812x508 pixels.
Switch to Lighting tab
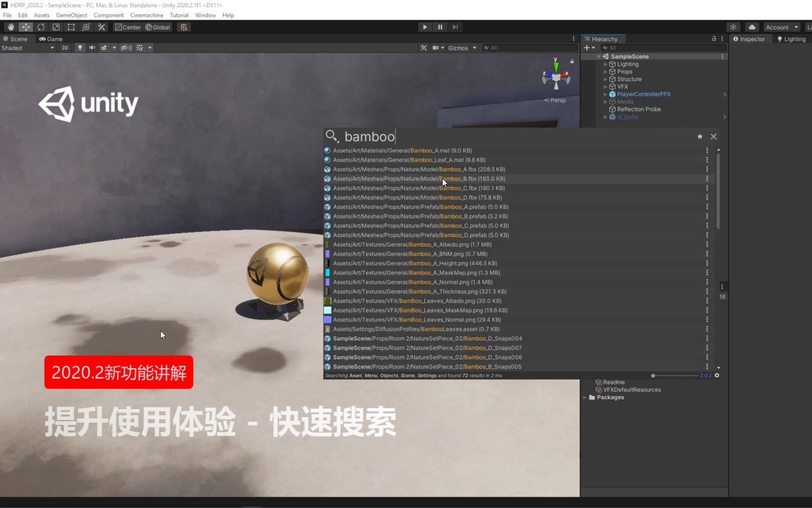tap(791, 39)
